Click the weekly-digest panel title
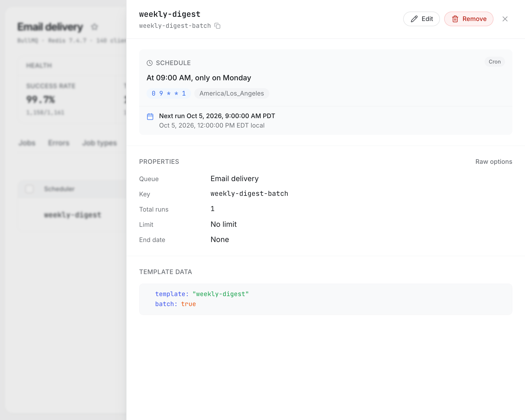Screen dimensions: 525x420 pyautogui.click(x=170, y=14)
